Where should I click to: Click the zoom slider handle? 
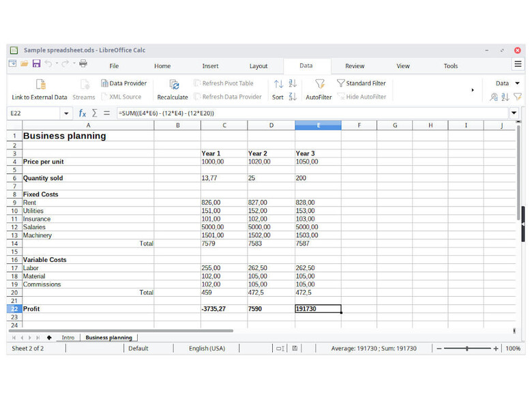point(467,349)
